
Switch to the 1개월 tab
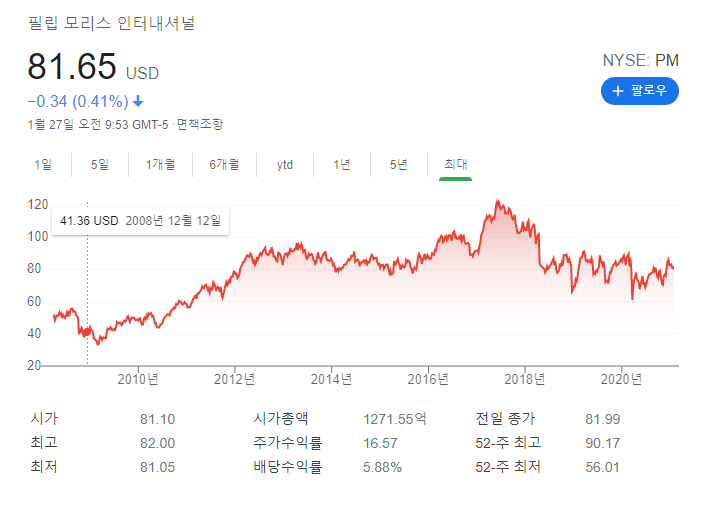click(160, 164)
